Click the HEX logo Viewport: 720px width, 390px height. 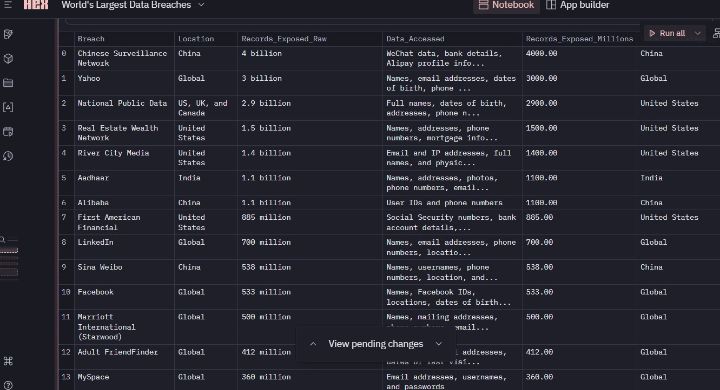pos(36,5)
